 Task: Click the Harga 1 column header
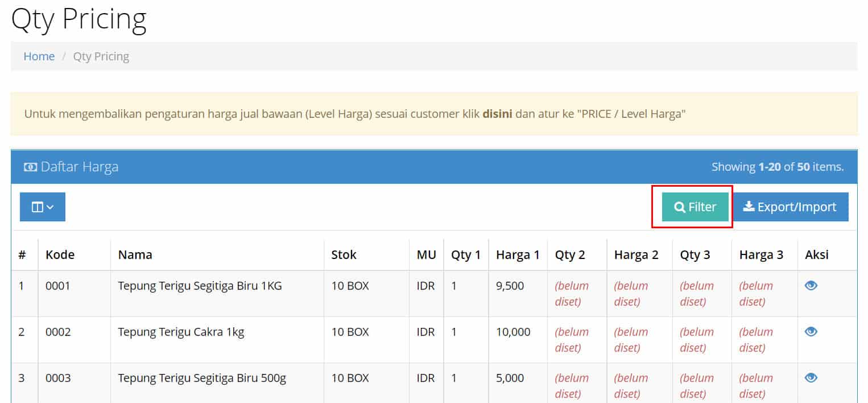point(517,254)
